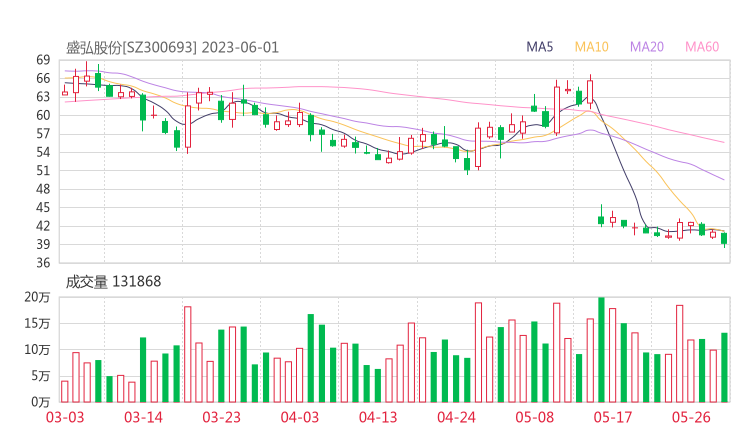Image resolution: width=740 pixels, height=440 pixels.
Task: Click the stock title 盛弘股份[SZ300693] 2023-06-01
Action: 172,48
